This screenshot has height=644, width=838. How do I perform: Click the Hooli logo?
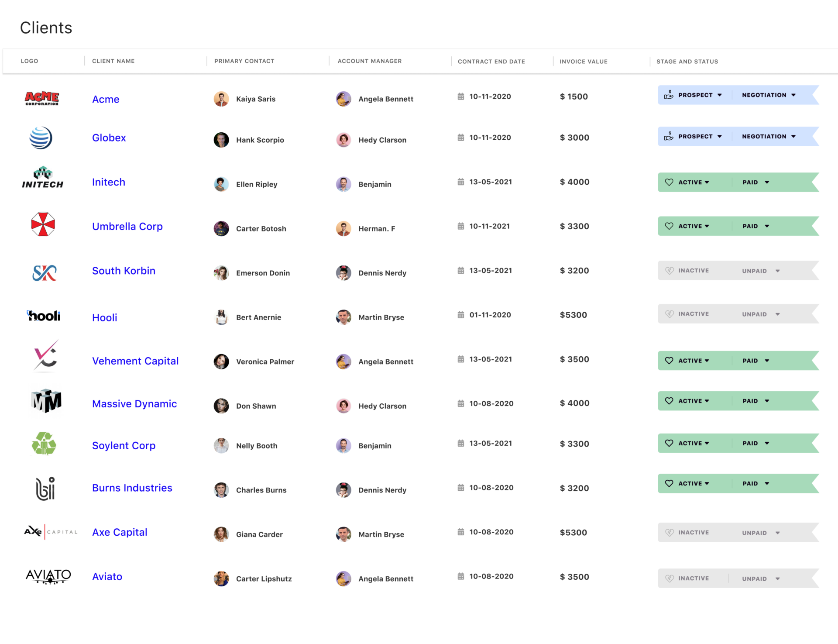[x=44, y=315]
